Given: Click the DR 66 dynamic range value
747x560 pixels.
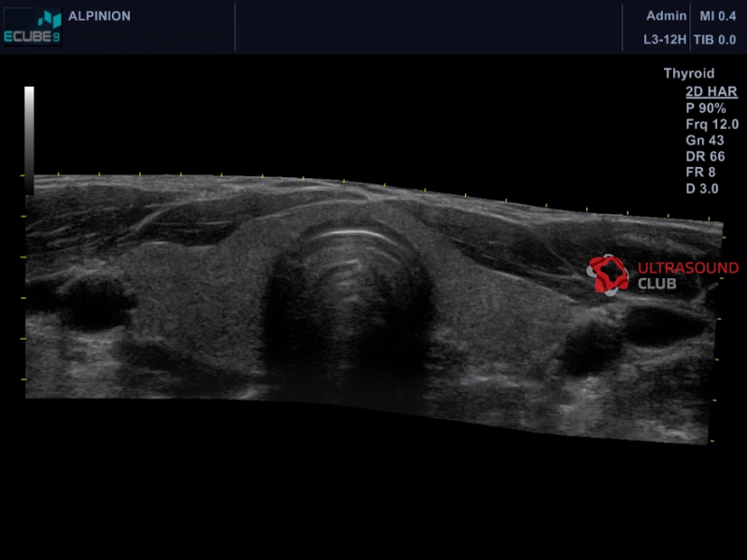Looking at the screenshot, I should pos(705,157).
